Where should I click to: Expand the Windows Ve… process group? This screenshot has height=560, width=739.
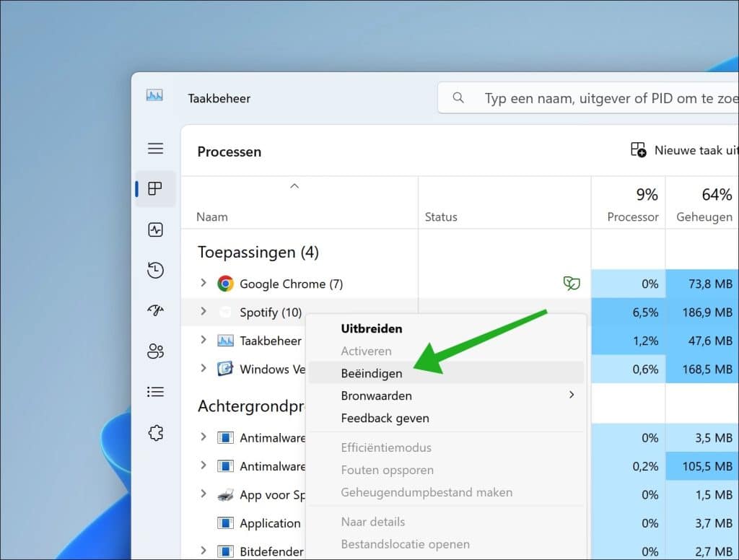(x=203, y=368)
